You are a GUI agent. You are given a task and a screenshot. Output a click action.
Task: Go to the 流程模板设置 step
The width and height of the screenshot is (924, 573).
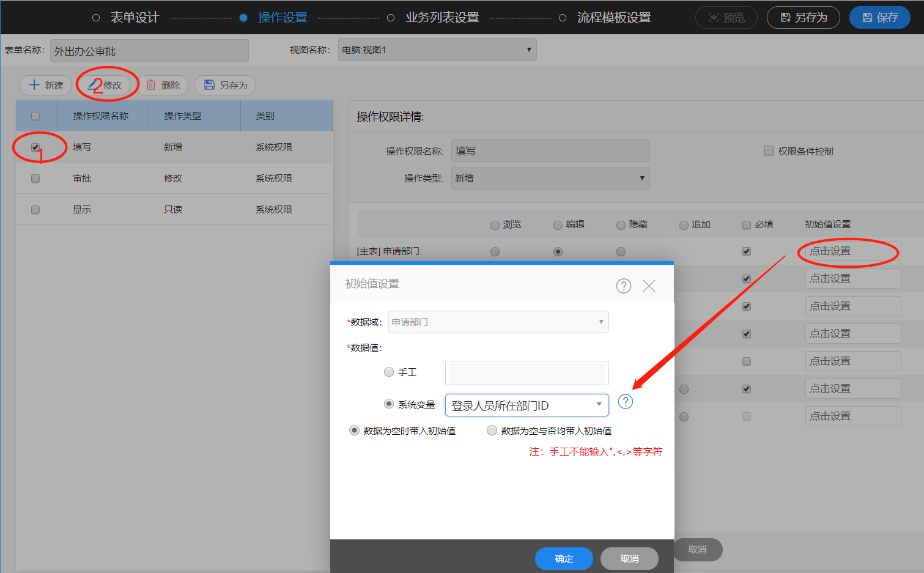pos(614,17)
